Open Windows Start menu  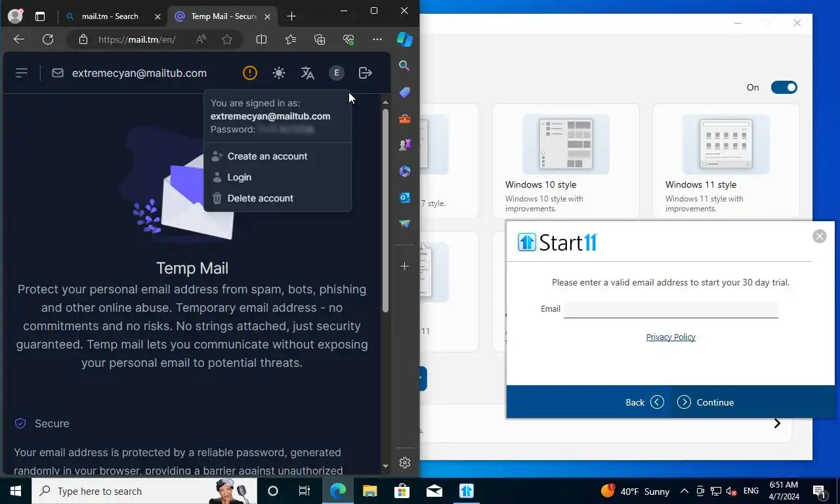pyautogui.click(x=16, y=491)
